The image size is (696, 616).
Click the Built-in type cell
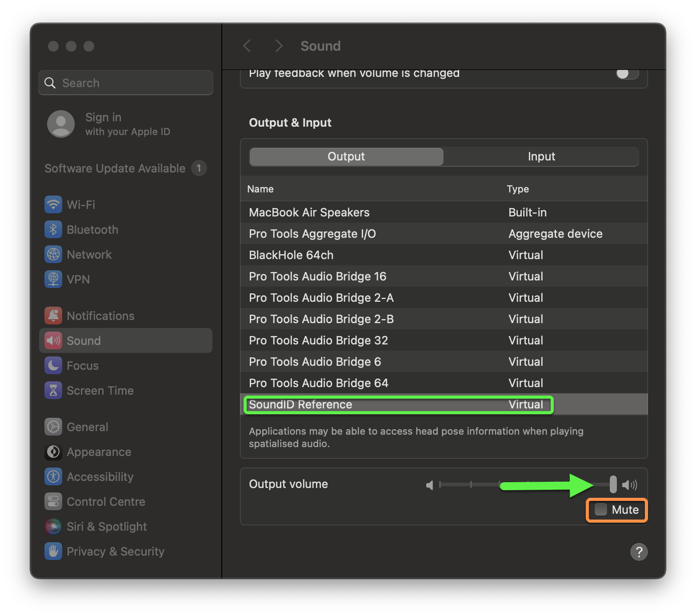(528, 212)
